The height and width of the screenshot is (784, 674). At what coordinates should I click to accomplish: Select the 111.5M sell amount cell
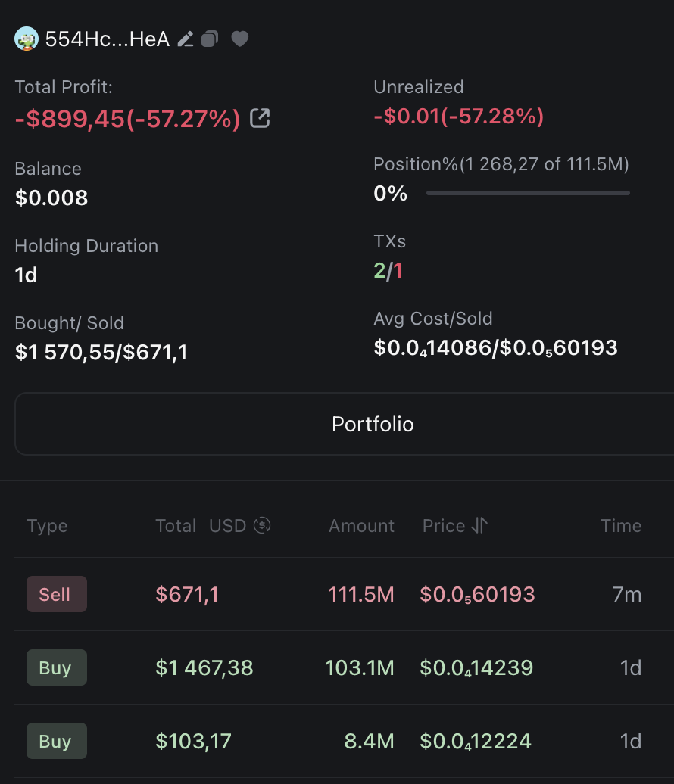pyautogui.click(x=361, y=595)
